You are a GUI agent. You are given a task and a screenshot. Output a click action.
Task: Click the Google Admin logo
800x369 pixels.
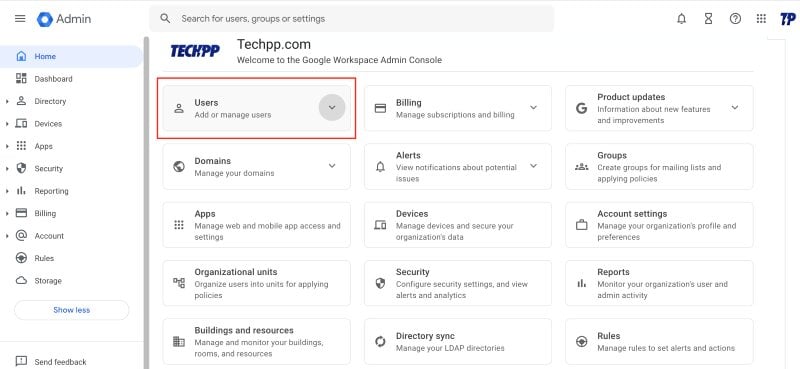(x=64, y=19)
